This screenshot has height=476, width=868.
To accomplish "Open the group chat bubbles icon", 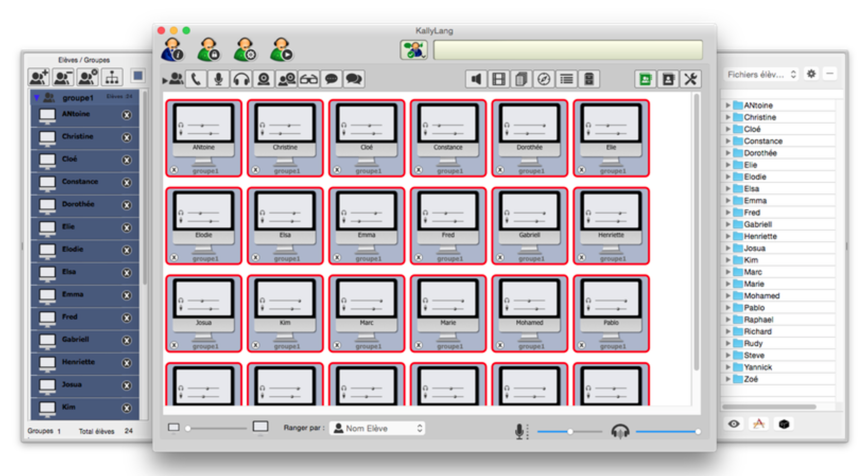I will [354, 80].
